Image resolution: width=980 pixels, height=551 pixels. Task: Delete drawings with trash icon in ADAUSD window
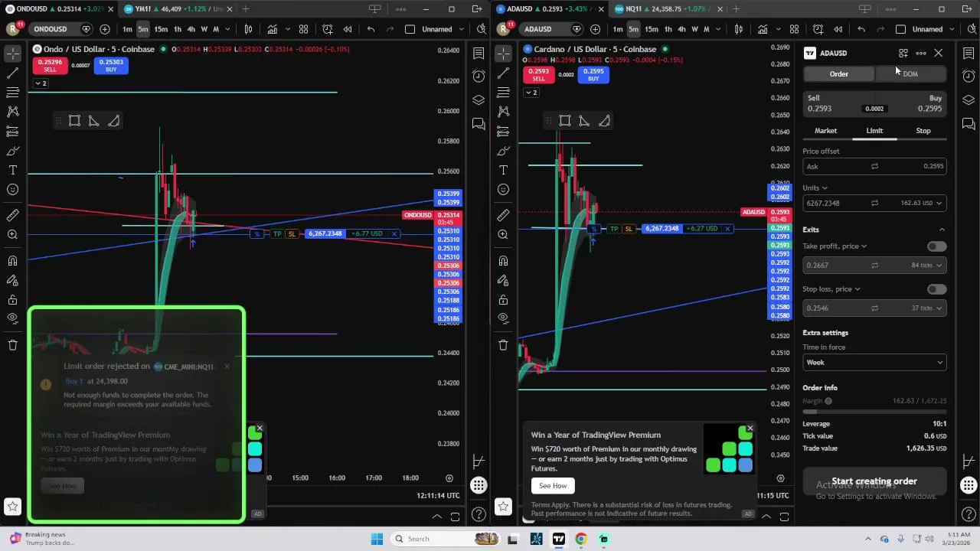click(503, 345)
